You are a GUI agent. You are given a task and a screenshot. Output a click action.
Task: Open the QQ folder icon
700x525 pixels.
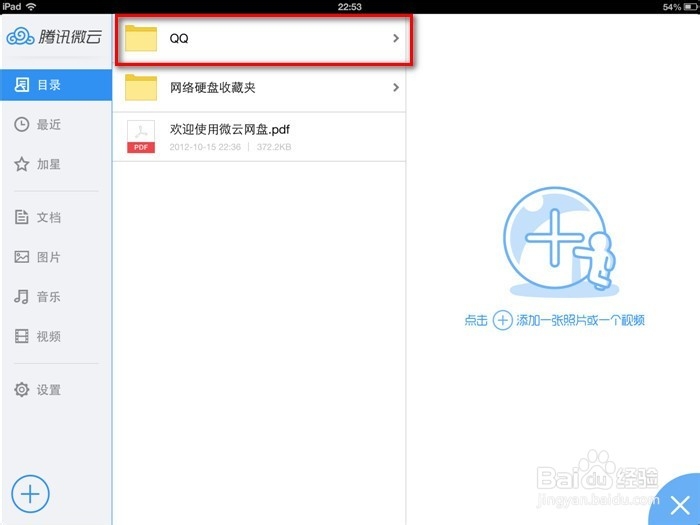141,38
